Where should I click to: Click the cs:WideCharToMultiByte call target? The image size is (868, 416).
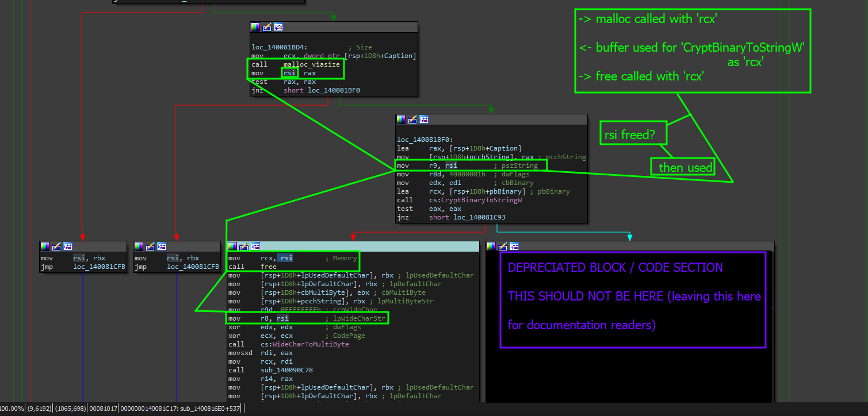(x=304, y=344)
